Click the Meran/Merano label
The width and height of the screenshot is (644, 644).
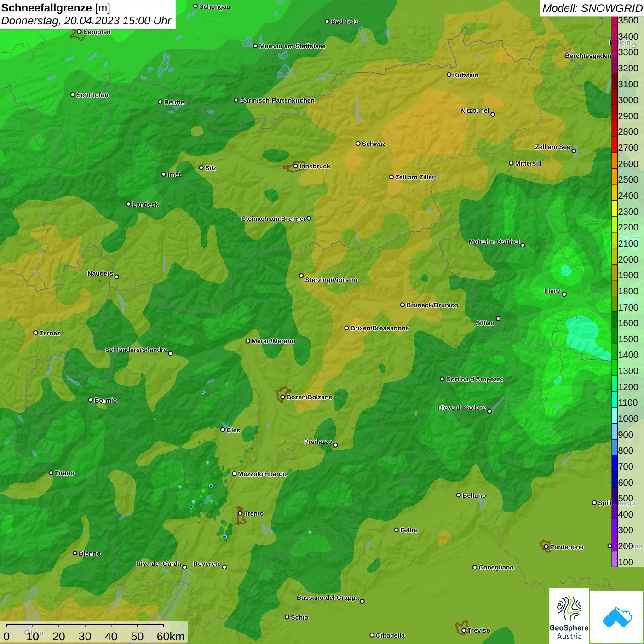coord(273,341)
